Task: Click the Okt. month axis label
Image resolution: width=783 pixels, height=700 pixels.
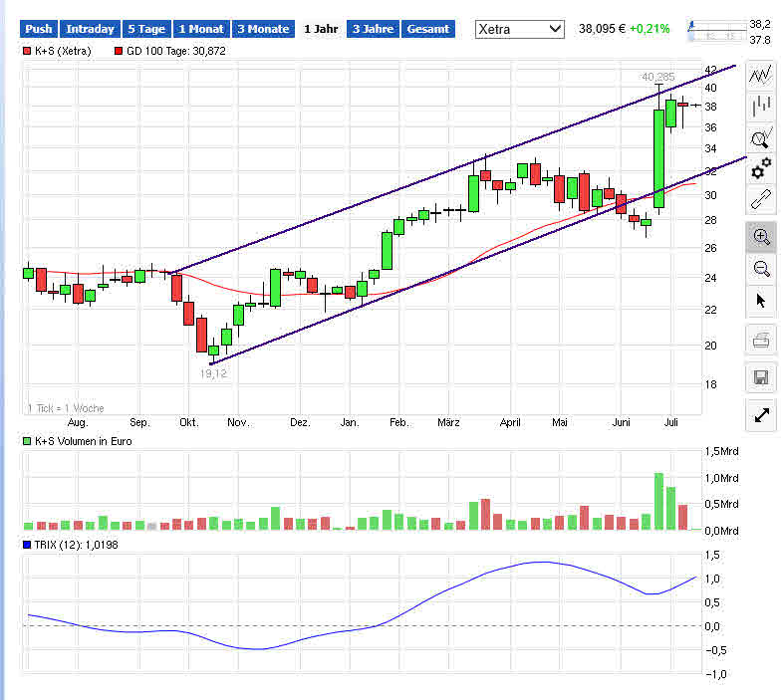Action: pos(189,422)
